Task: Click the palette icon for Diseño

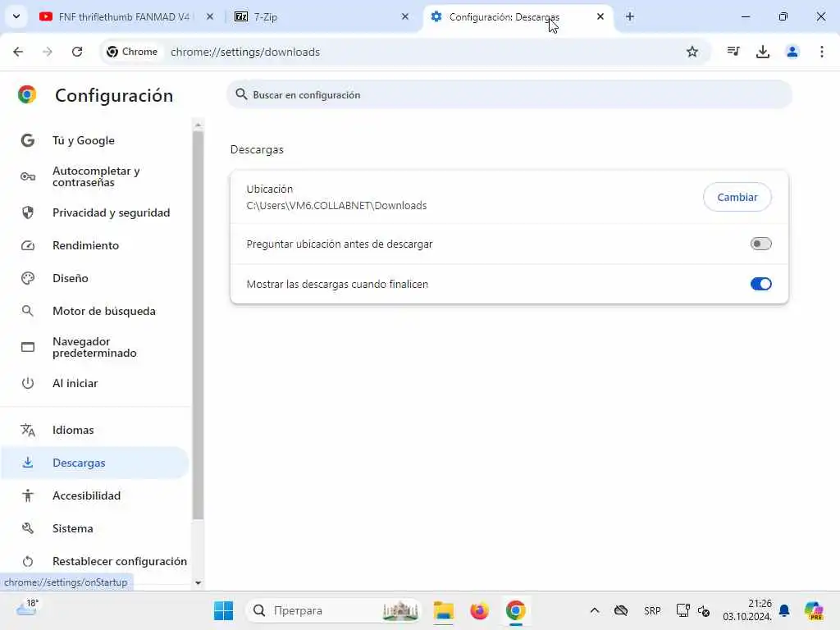Action: pos(28,278)
